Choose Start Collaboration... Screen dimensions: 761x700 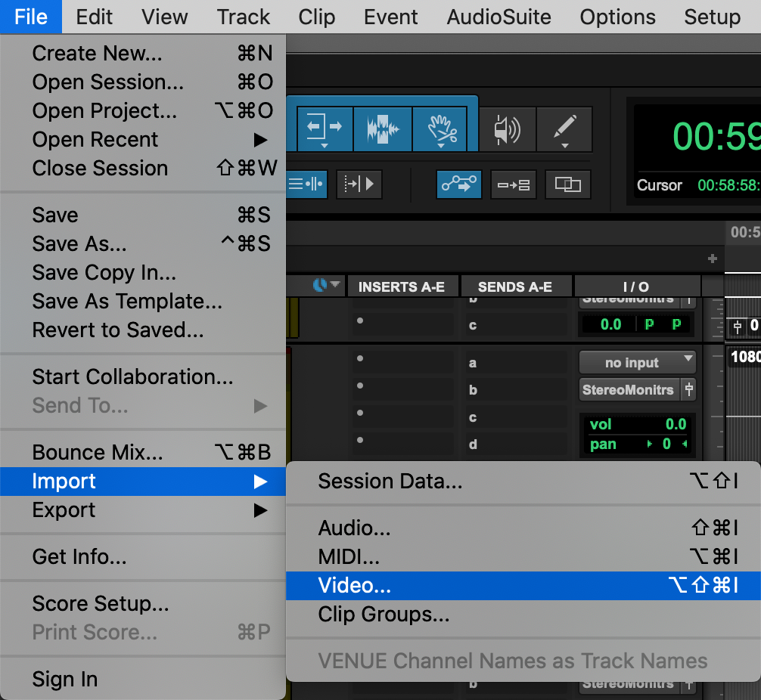[x=143, y=376]
